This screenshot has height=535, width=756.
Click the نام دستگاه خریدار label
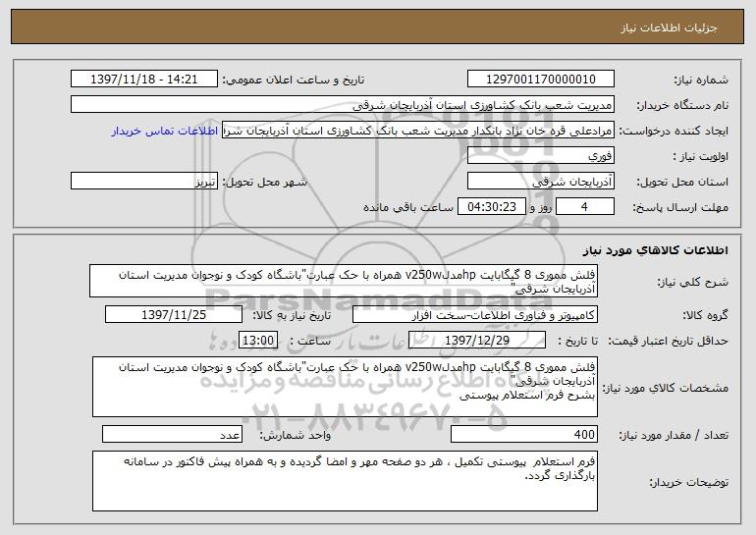(x=682, y=105)
